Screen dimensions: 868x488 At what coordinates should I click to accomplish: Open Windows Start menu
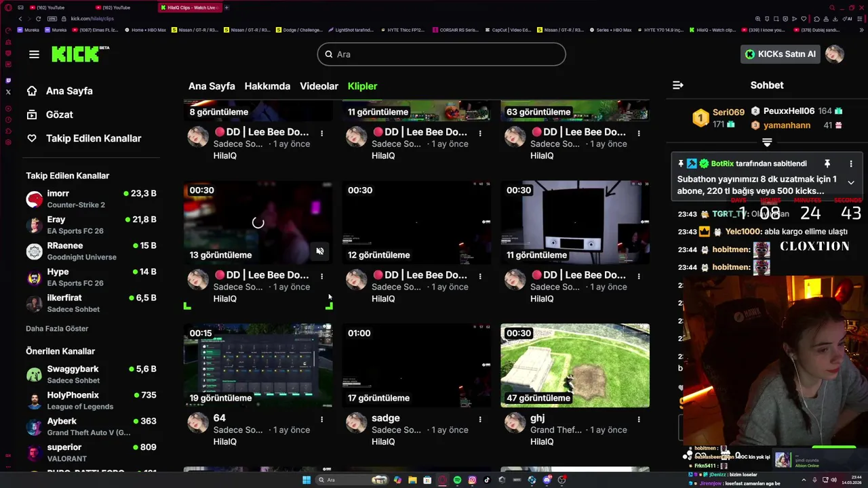pyautogui.click(x=307, y=480)
